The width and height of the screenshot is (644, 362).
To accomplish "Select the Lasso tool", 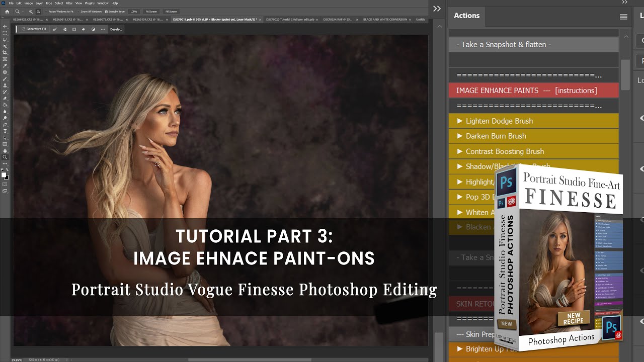I will pos(5,39).
